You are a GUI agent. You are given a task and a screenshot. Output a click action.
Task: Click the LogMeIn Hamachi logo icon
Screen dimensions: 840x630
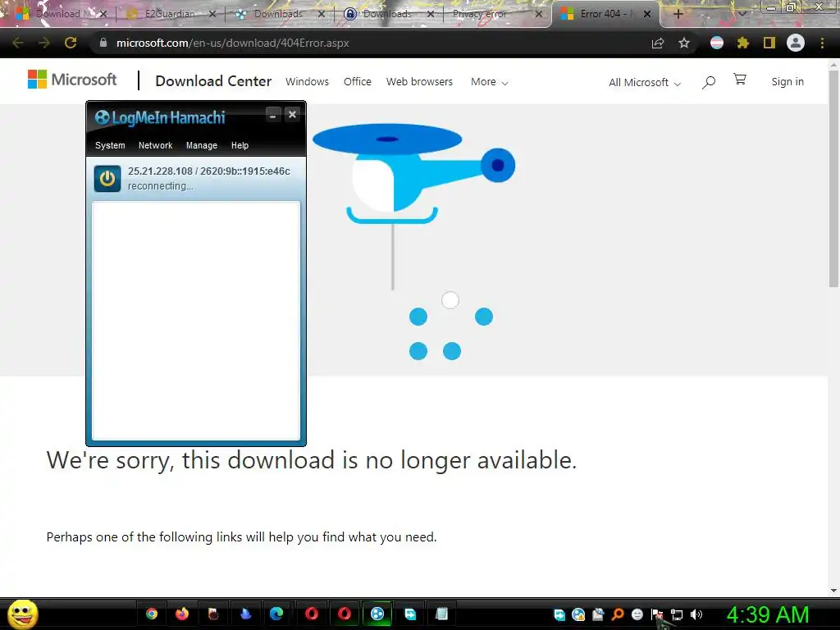pos(102,117)
